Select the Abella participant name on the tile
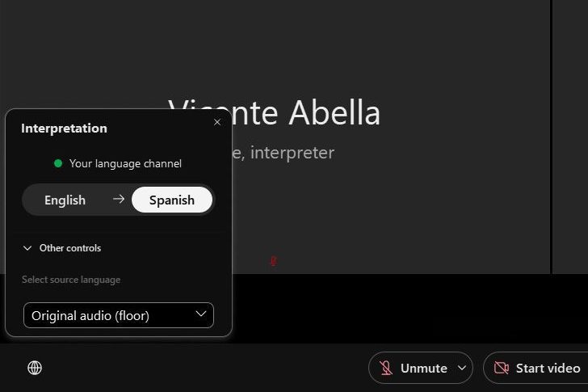 coord(323,113)
